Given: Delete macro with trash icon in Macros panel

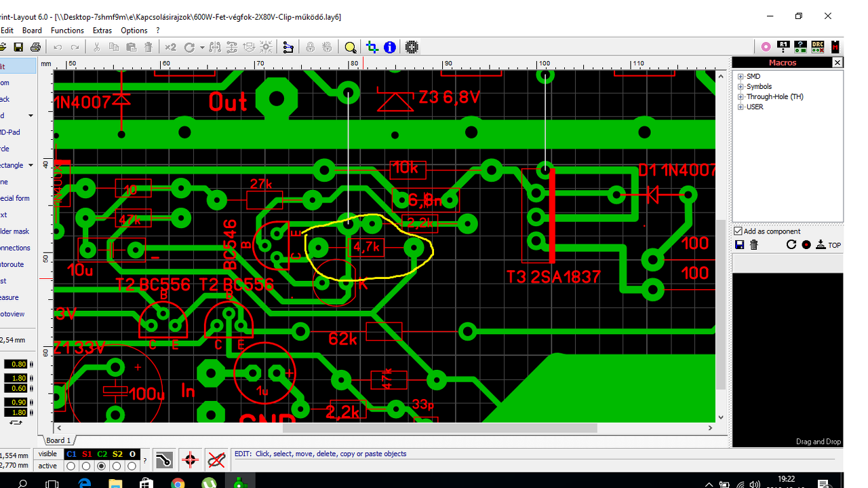Looking at the screenshot, I should coord(753,244).
